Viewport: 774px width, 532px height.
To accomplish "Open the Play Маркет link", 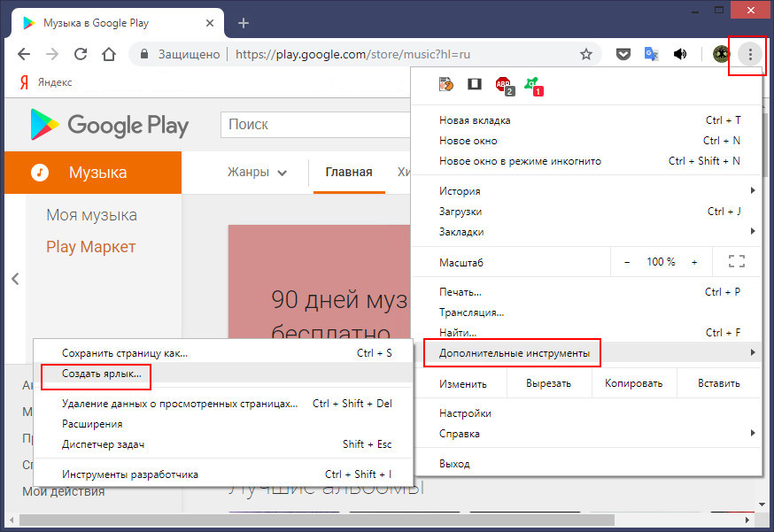I will coord(91,247).
